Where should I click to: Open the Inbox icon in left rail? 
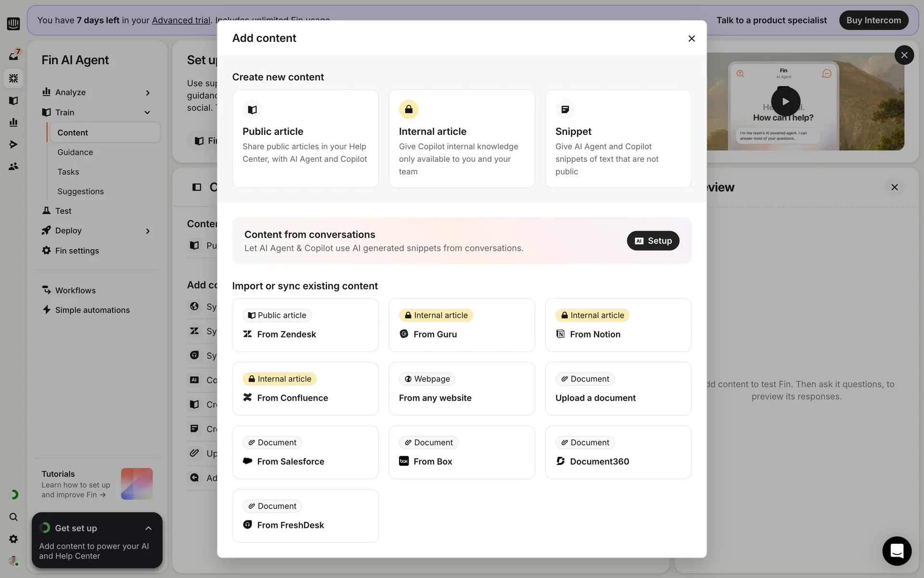(13, 56)
